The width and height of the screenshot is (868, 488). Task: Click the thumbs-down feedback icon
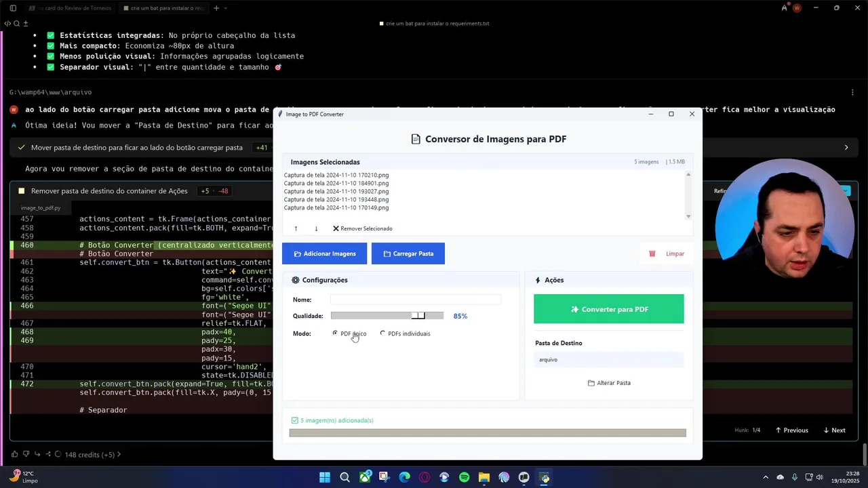[x=26, y=455]
